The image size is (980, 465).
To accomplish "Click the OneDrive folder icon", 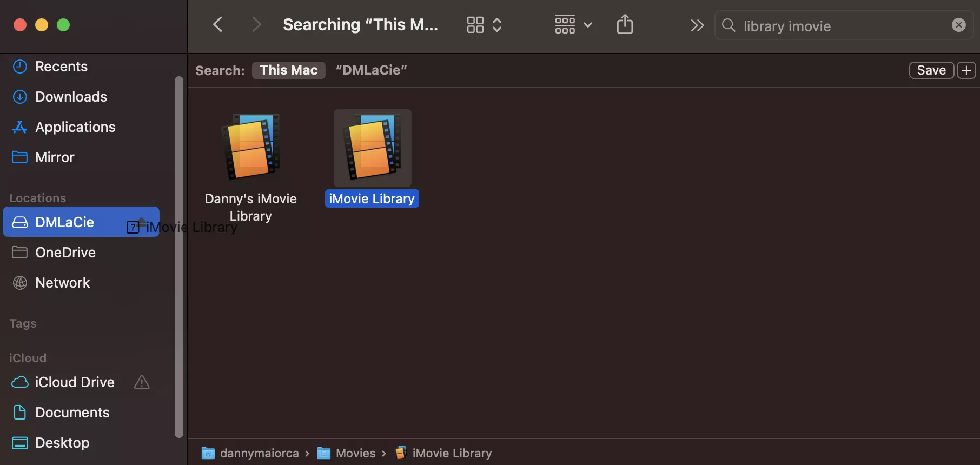I will coord(20,253).
